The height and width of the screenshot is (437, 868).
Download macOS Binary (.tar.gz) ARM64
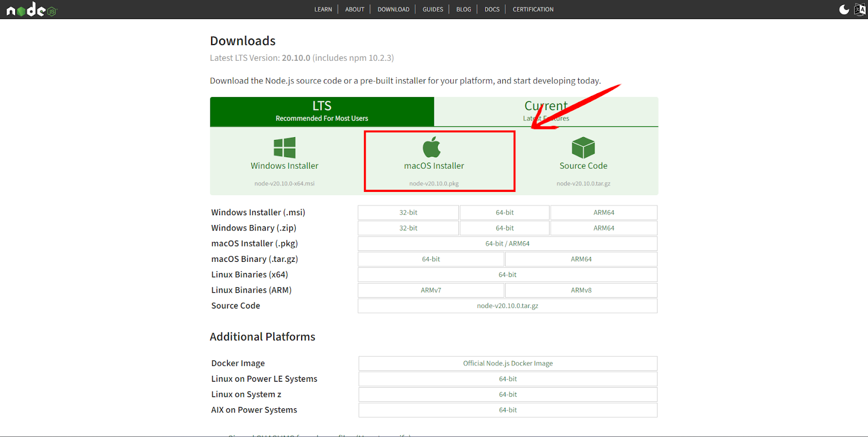tap(581, 259)
